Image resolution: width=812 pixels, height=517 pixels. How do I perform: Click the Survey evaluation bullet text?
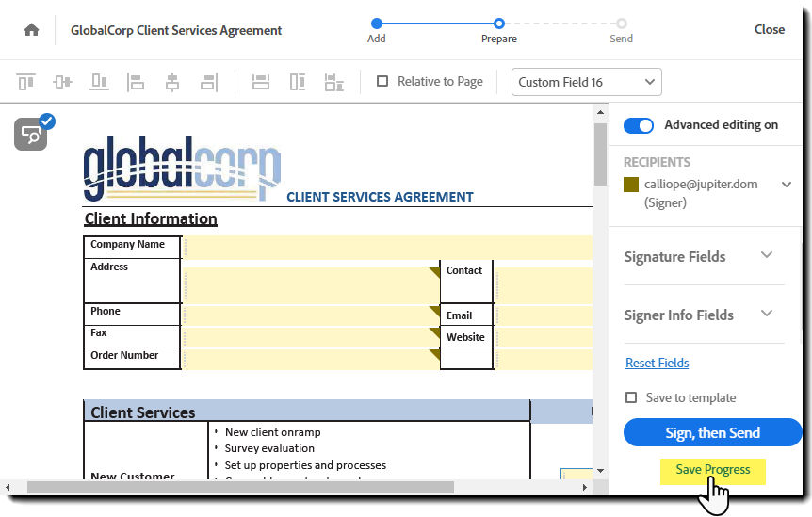(x=269, y=448)
